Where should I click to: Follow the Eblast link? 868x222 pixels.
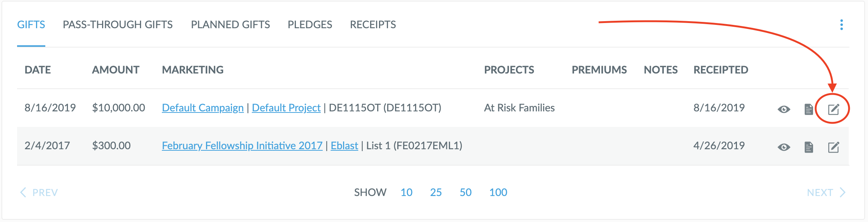click(x=344, y=146)
